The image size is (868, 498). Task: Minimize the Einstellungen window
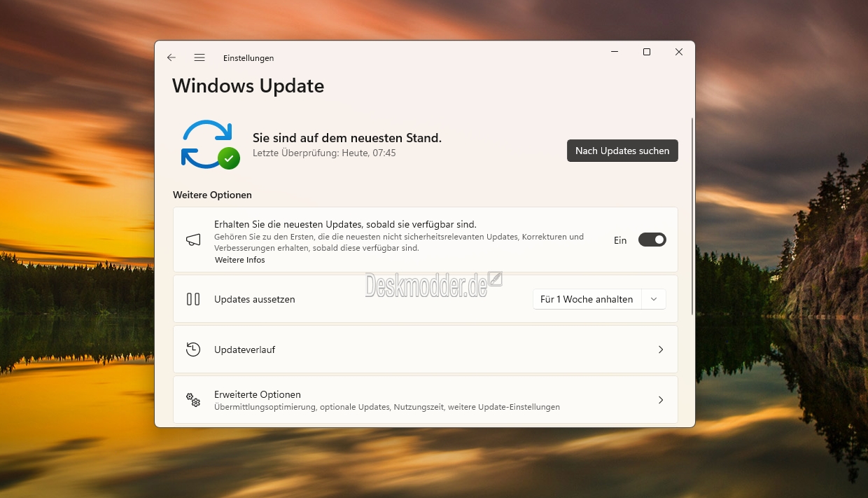coord(615,52)
